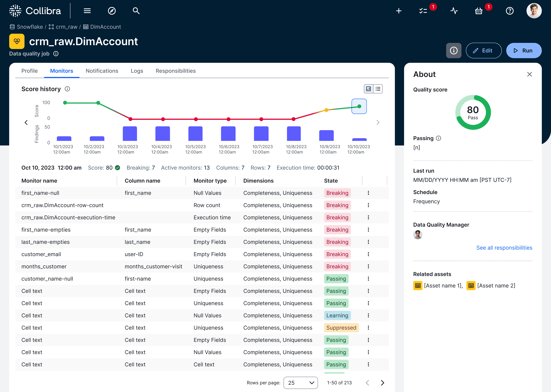Image resolution: width=551 pixels, height=392 pixels.
Task: Open the activity pulse icon
Action: [454, 11]
